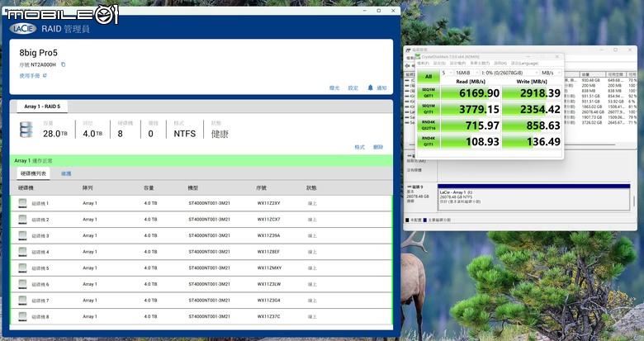Click the disk icon for 磁碟機 8
644x341 pixels.
pos(22,316)
